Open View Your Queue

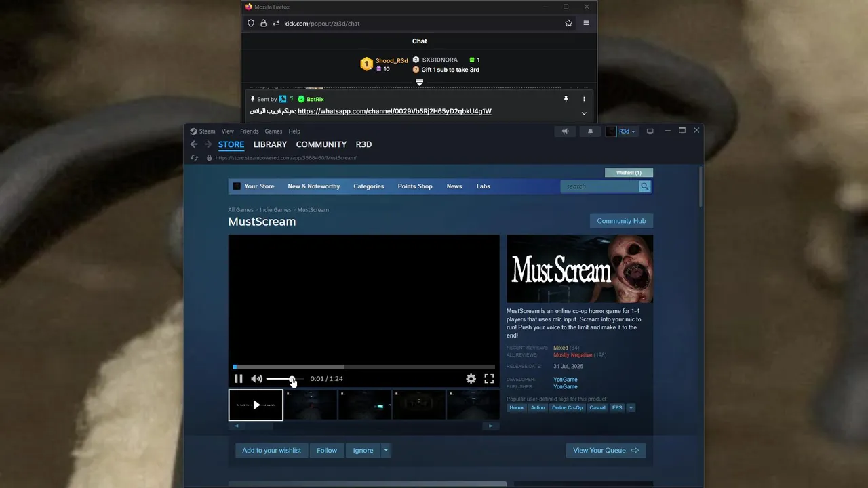(x=606, y=450)
